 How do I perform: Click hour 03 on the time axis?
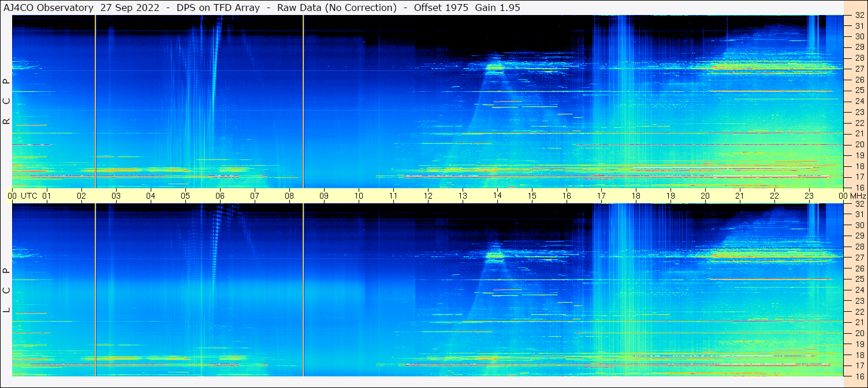click(116, 196)
